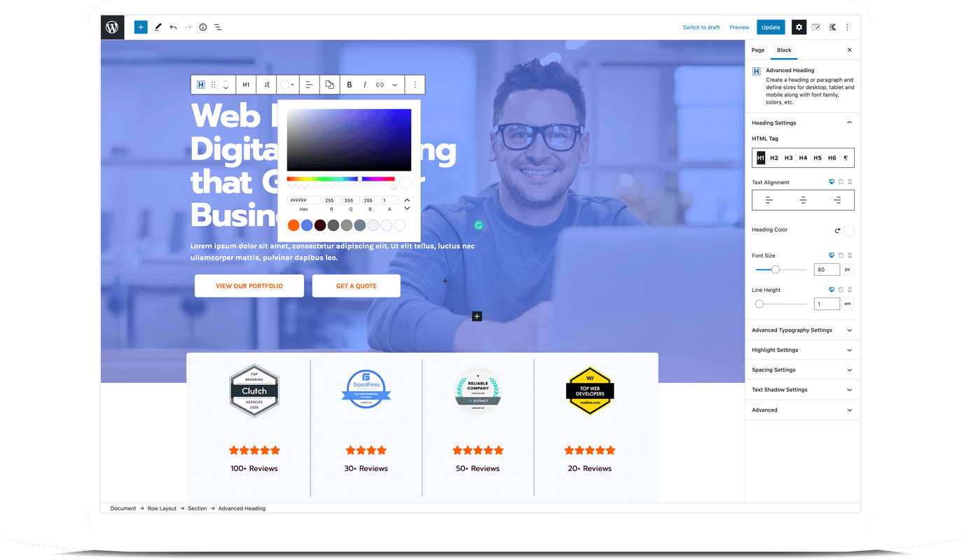The image size is (964, 560).
Task: Pick the orange color swatch
Action: coord(294,225)
